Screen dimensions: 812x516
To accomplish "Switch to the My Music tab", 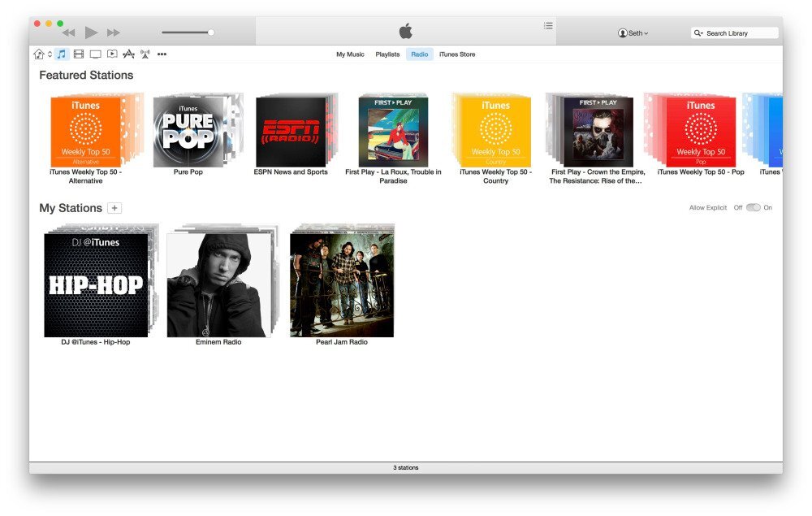I will pyautogui.click(x=348, y=54).
